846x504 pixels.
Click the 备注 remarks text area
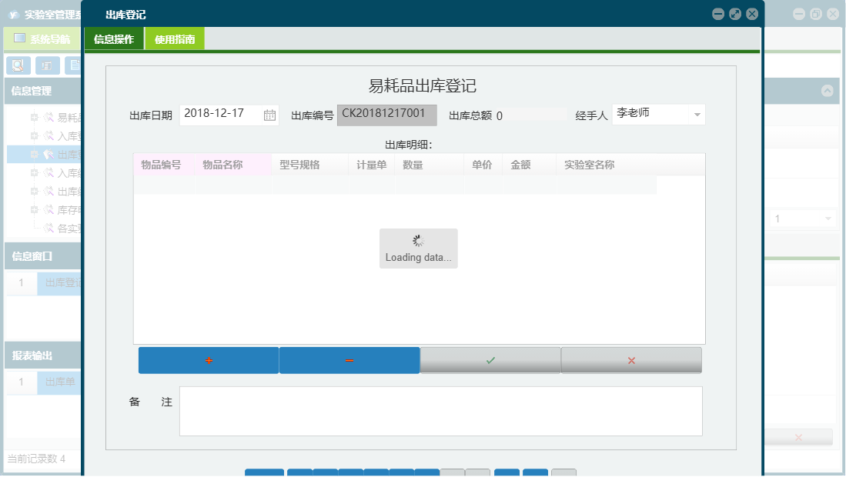(x=439, y=410)
